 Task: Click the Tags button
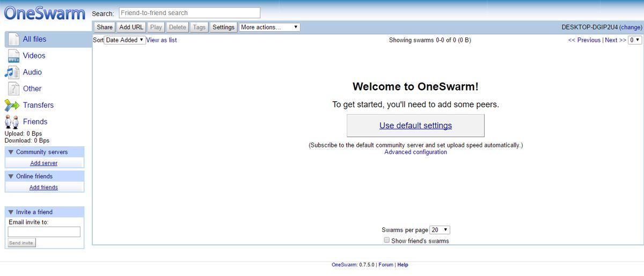point(199,27)
